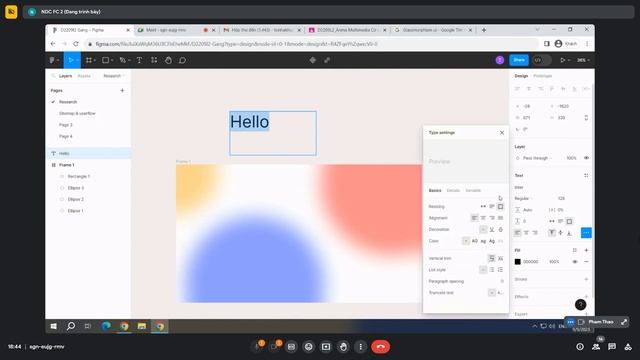This screenshot has height=360, width=640.
Task: Open the Figma main menu icon
Action: click(x=52, y=60)
